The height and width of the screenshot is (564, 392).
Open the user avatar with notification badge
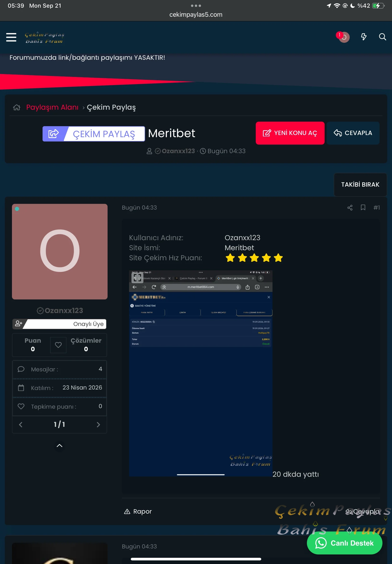pyautogui.click(x=344, y=37)
